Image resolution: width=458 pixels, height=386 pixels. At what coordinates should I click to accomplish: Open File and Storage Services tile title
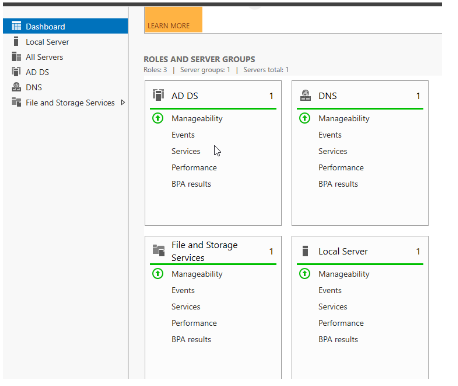[x=204, y=251]
